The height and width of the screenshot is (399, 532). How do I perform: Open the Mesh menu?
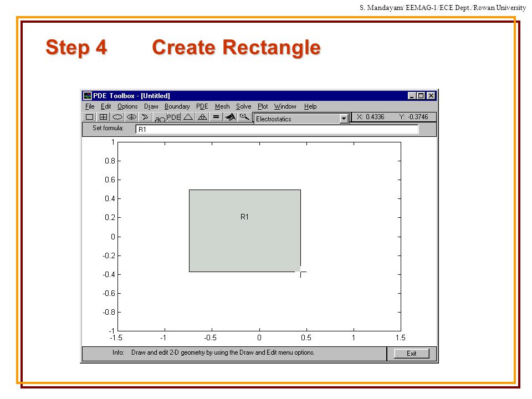[x=222, y=106]
